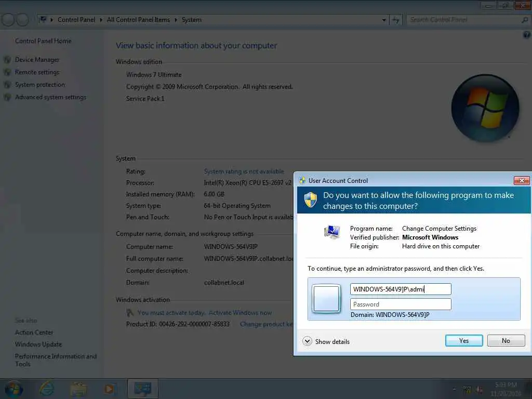Open the Help question mark icon
This screenshot has width=532, height=399.
point(526,35)
